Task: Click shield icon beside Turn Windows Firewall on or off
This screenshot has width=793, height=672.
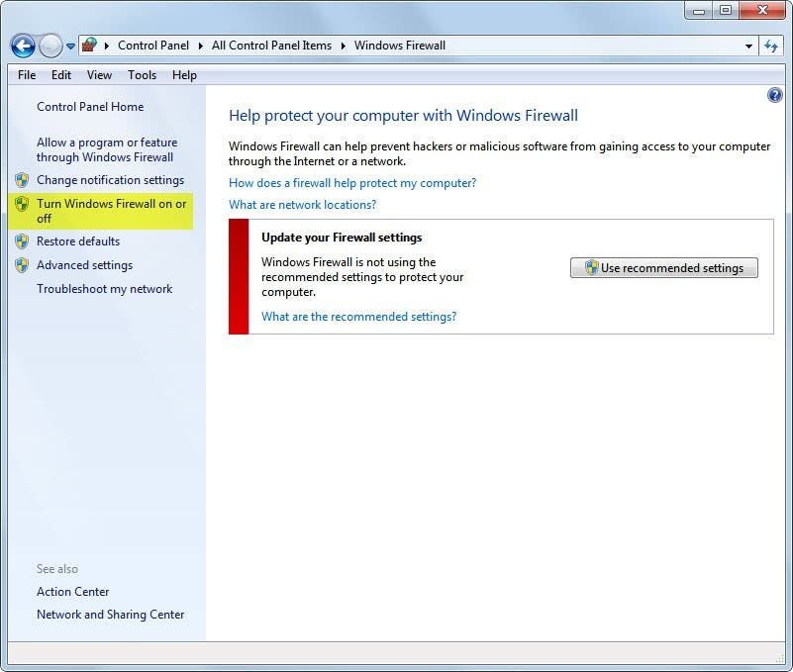Action: [22, 204]
